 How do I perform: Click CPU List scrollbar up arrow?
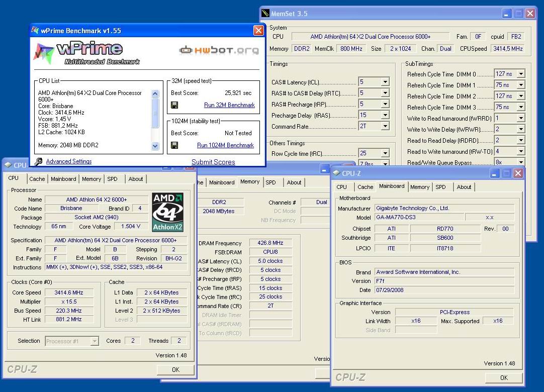155,93
